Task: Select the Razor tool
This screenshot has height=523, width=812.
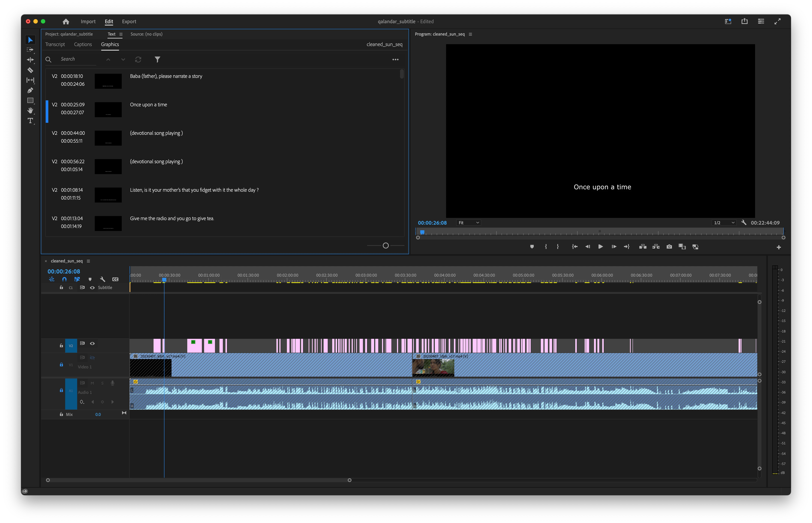Action: (x=30, y=70)
